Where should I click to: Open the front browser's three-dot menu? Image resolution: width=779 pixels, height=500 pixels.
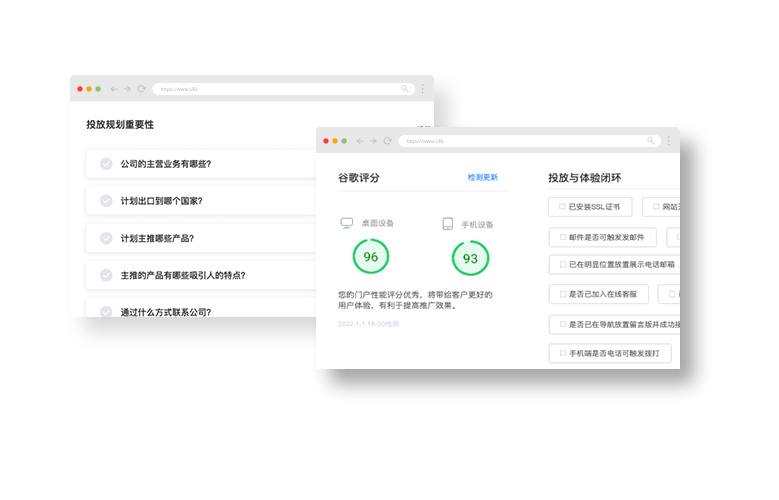667,141
